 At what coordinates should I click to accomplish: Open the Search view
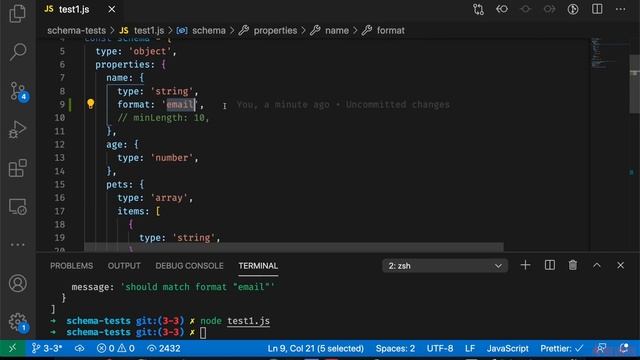pos(18,52)
